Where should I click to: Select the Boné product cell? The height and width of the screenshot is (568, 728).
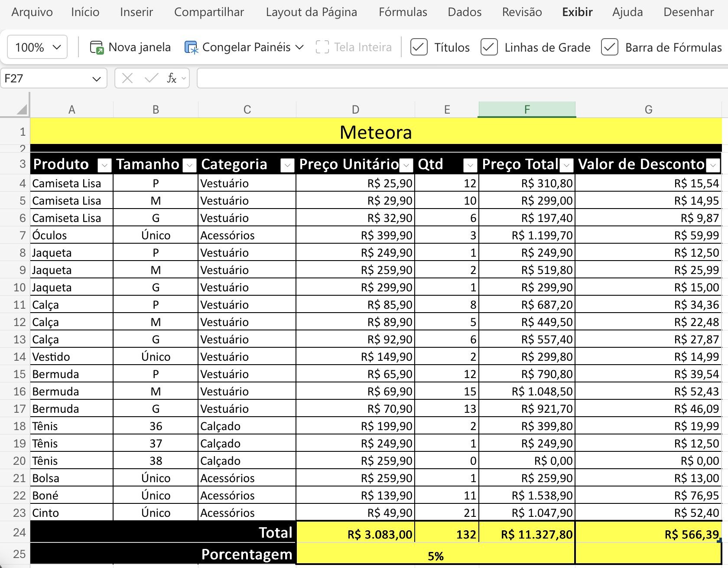(72, 495)
